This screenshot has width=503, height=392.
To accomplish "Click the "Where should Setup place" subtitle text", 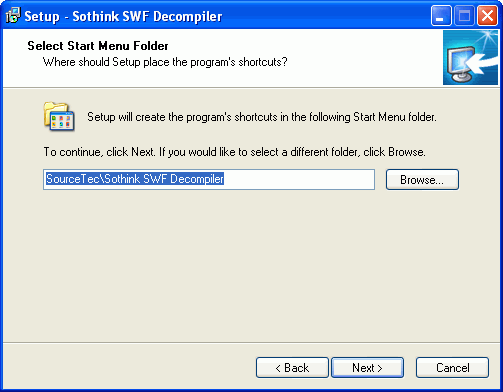I will tap(165, 62).
